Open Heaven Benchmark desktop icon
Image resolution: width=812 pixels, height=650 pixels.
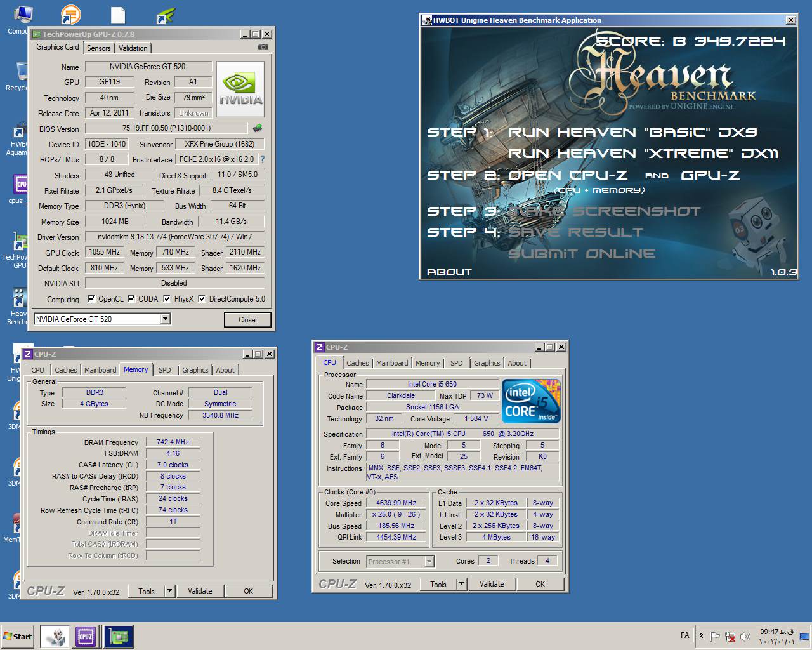[x=18, y=307]
